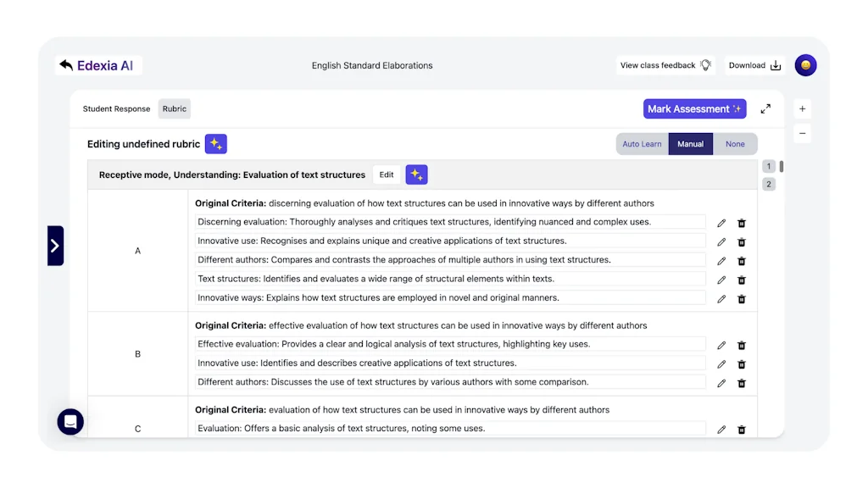Click the zoom in plus control
Image resolution: width=868 pixels, height=488 pixels.
click(802, 108)
